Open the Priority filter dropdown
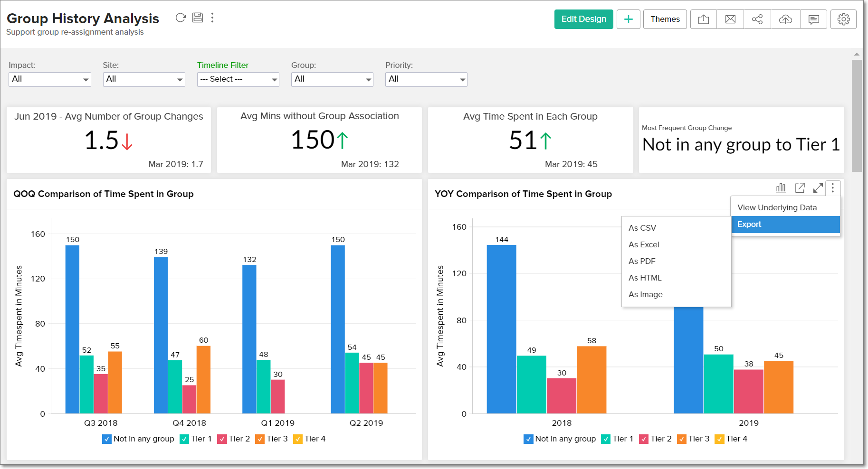The width and height of the screenshot is (868, 469). click(426, 79)
